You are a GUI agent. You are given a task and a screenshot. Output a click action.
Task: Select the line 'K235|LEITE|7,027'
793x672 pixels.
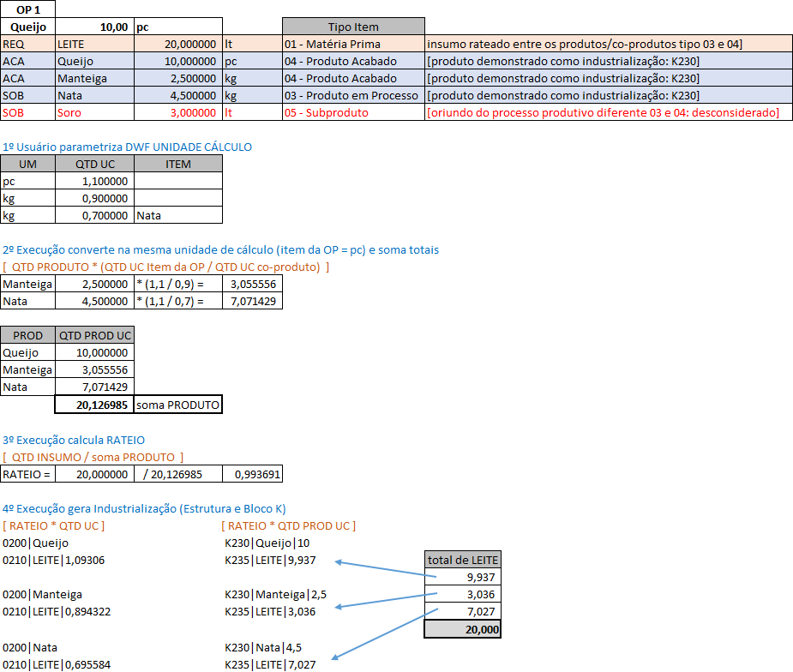(270, 664)
